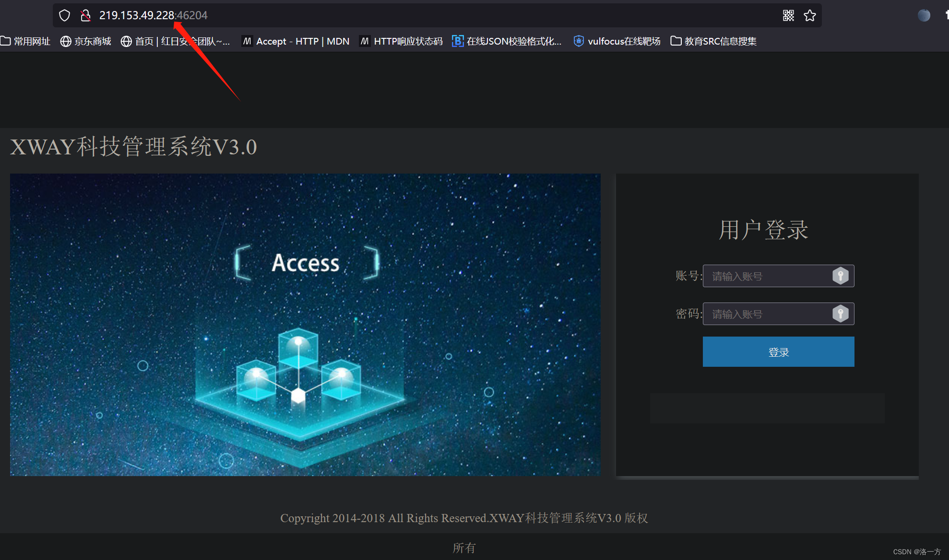Click the Access banner image

[x=305, y=325]
